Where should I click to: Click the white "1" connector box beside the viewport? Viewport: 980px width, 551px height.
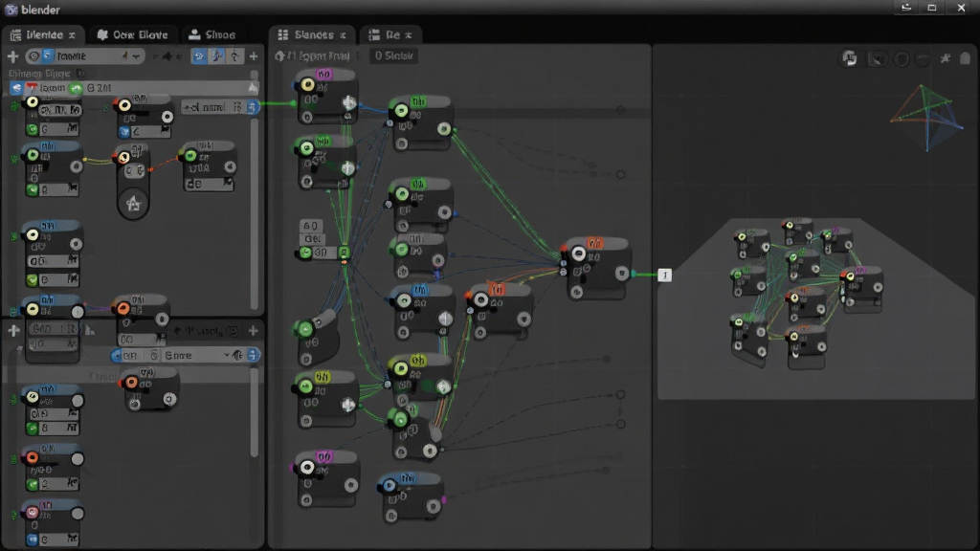665,275
